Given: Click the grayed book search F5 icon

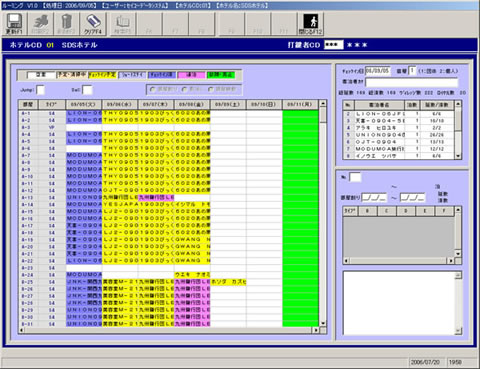Looking at the screenshot, I should click(x=122, y=24).
